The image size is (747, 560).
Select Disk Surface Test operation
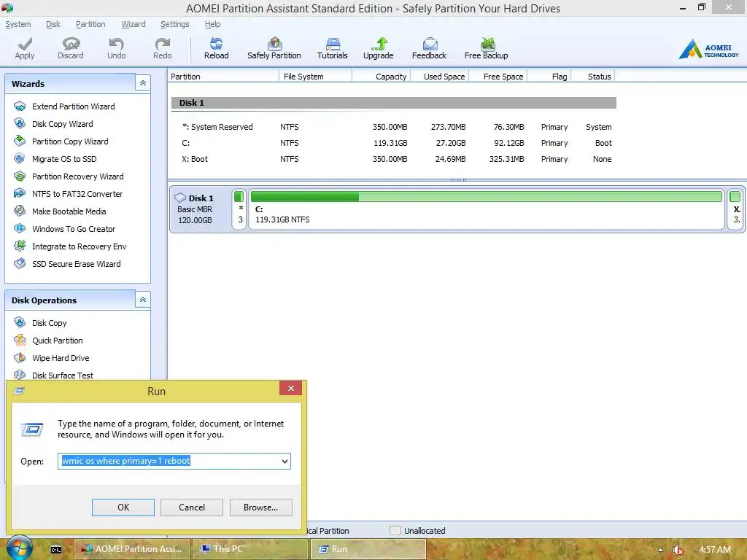coord(63,376)
